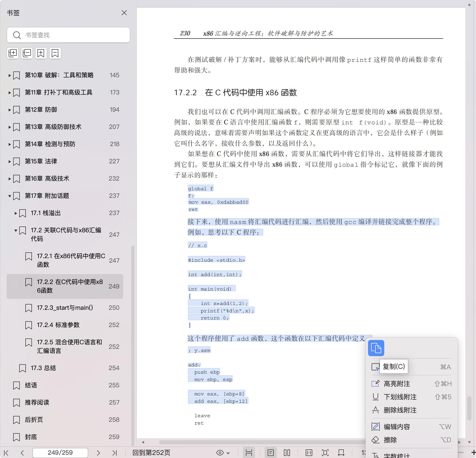Viewport: 476px width, 458px height.
Task: Click the 回到第252页 link
Action: [151, 453]
